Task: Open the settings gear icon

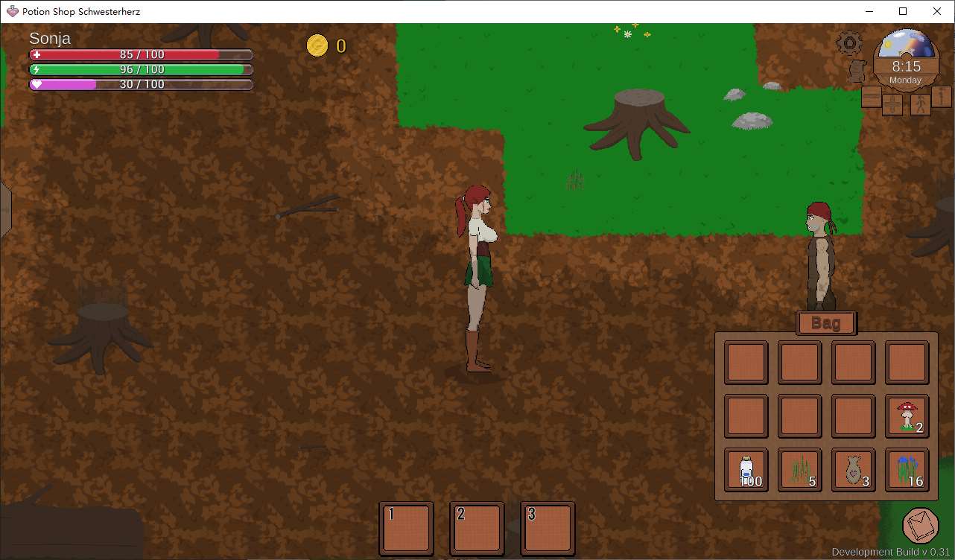Action: 849,42
